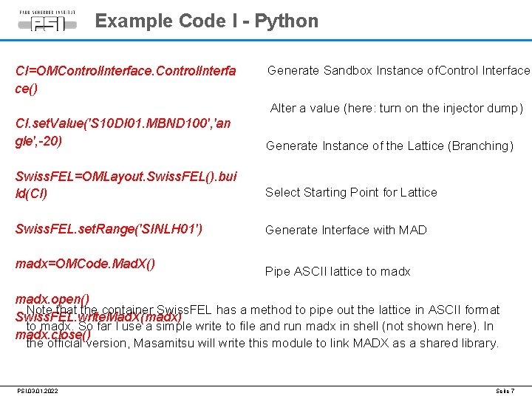Image resolution: width=532 pixels, height=399 pixels.
Task: Click 'Generate Sandbox Instance of Control Interface' text
Action: coord(398,71)
